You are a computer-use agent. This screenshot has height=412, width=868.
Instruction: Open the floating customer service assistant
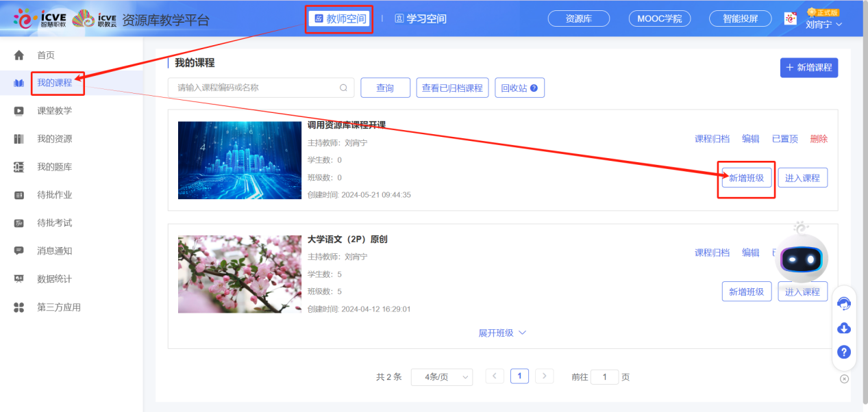coord(843,302)
